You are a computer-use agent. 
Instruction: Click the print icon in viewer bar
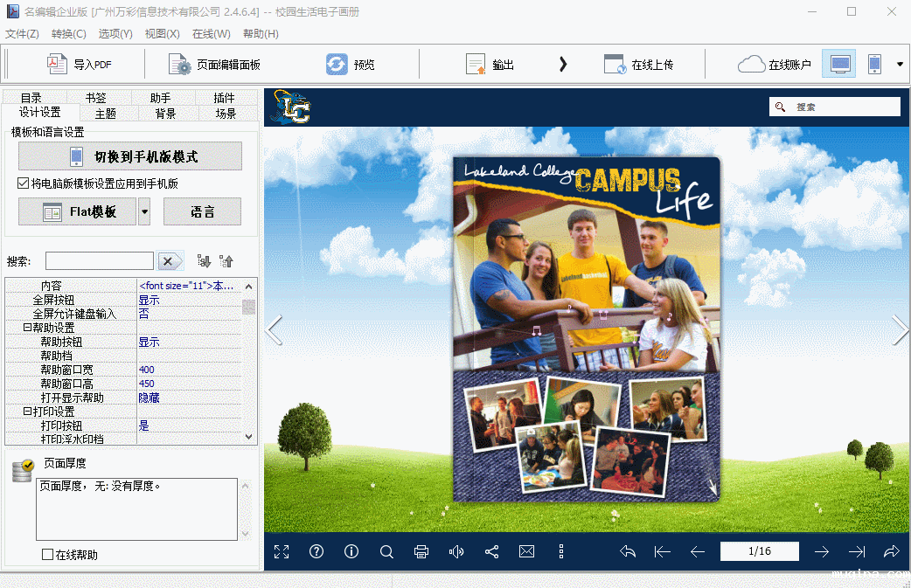(x=421, y=551)
